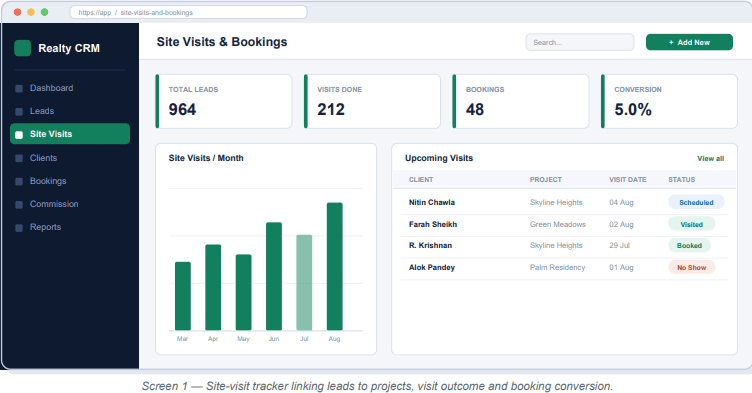Click the white Site Visits sidebar icon
The height and width of the screenshot is (393, 752).
[19, 134]
